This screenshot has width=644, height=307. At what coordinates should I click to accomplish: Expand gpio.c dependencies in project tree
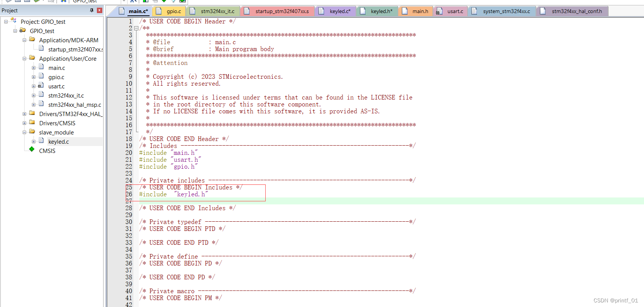tap(33, 77)
